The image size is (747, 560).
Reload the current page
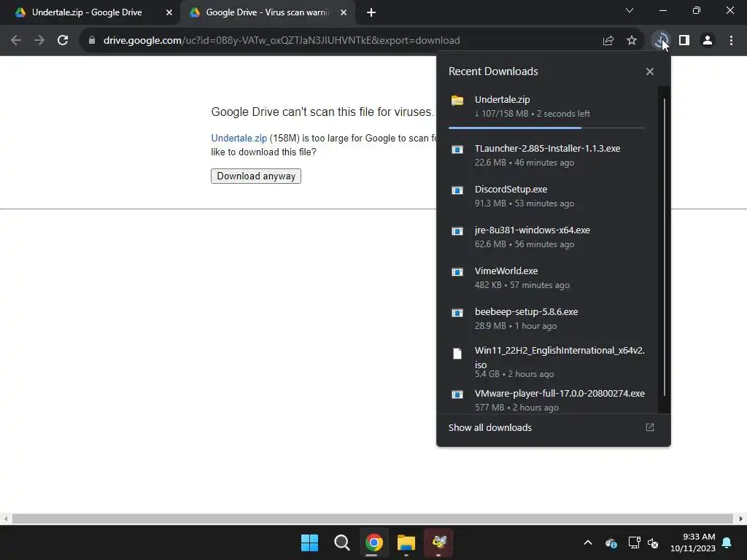click(x=63, y=41)
